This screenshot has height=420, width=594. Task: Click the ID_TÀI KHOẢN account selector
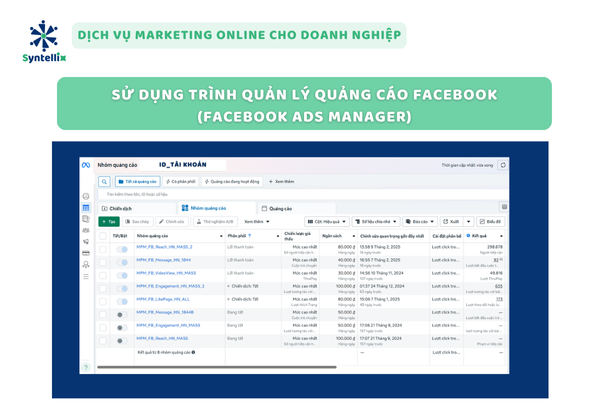tap(183, 165)
